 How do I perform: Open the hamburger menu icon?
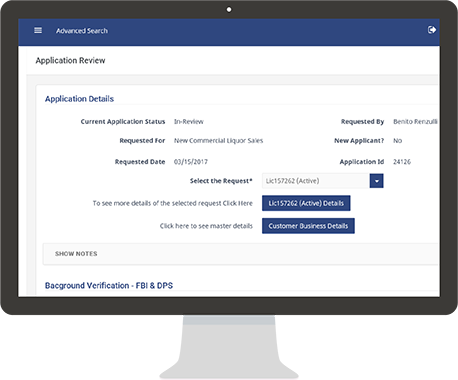click(x=38, y=30)
